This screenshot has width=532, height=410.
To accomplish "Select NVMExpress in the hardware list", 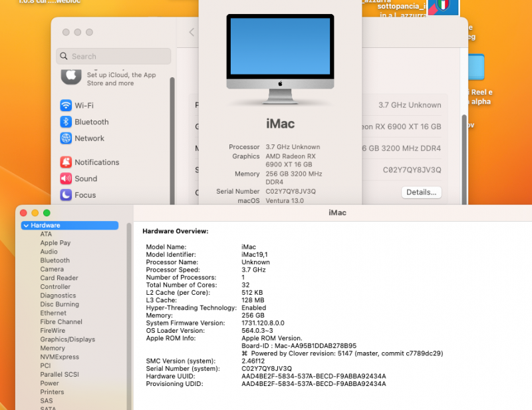I will click(59, 357).
